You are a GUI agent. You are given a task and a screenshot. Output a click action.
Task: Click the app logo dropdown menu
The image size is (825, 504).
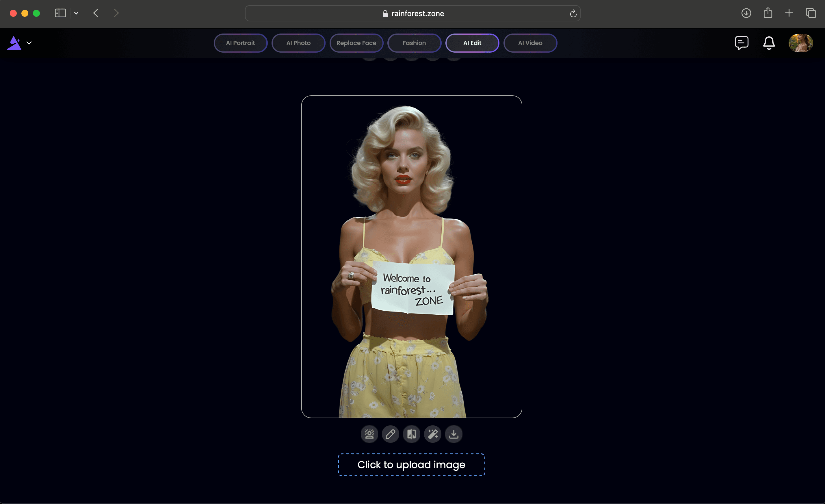click(28, 42)
